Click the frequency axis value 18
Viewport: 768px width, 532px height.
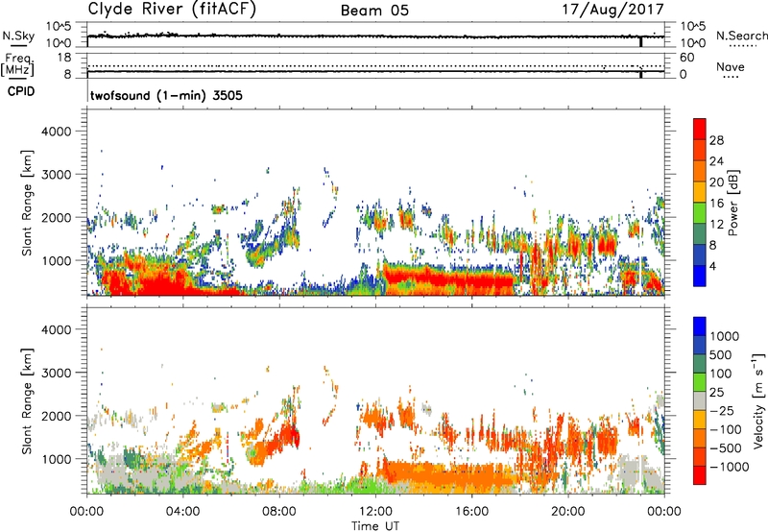[64, 58]
